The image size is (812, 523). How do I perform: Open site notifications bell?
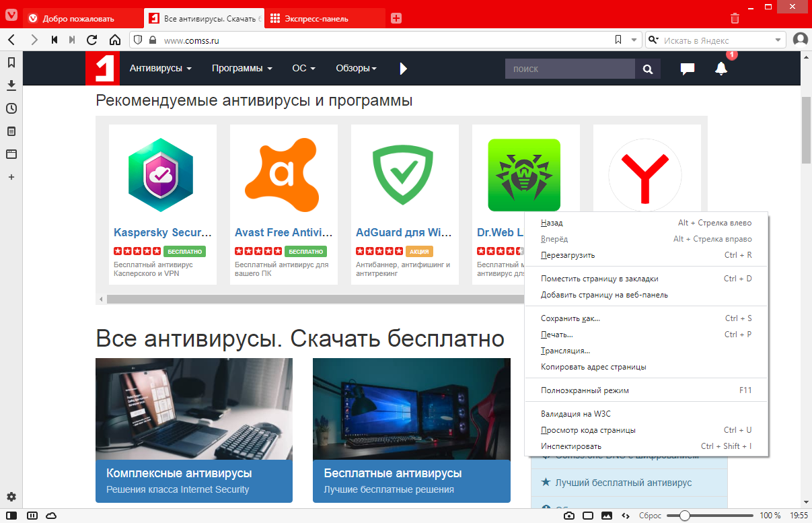[x=721, y=69]
